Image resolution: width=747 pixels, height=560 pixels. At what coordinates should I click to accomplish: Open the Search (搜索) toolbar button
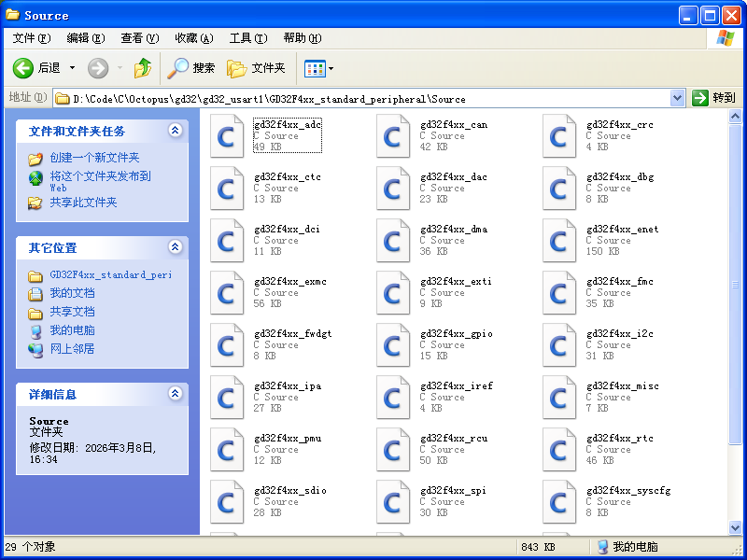click(191, 68)
